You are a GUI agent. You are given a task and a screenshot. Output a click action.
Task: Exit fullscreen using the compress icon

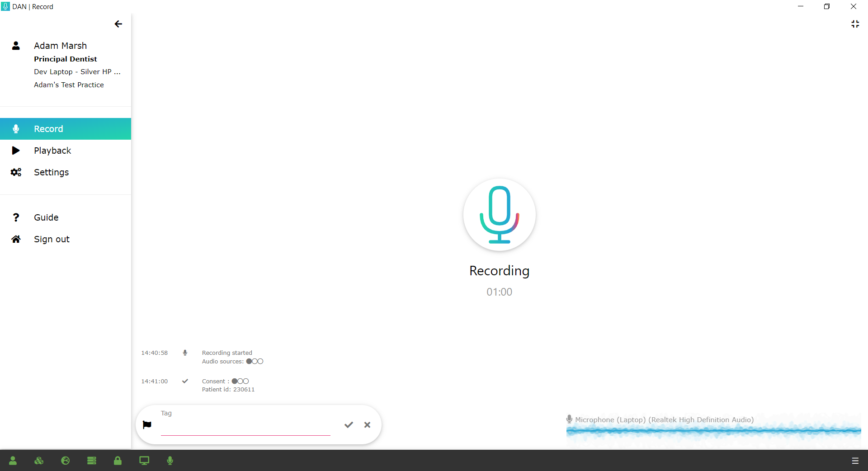coord(855,24)
